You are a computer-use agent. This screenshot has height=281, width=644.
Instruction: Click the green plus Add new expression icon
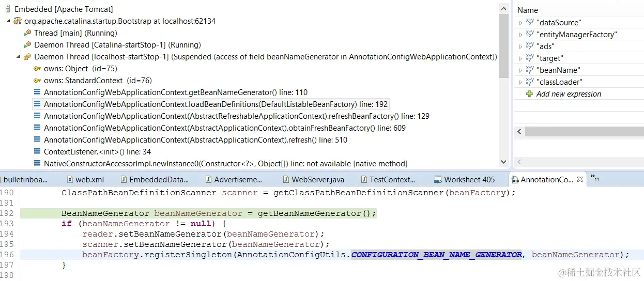(x=530, y=94)
